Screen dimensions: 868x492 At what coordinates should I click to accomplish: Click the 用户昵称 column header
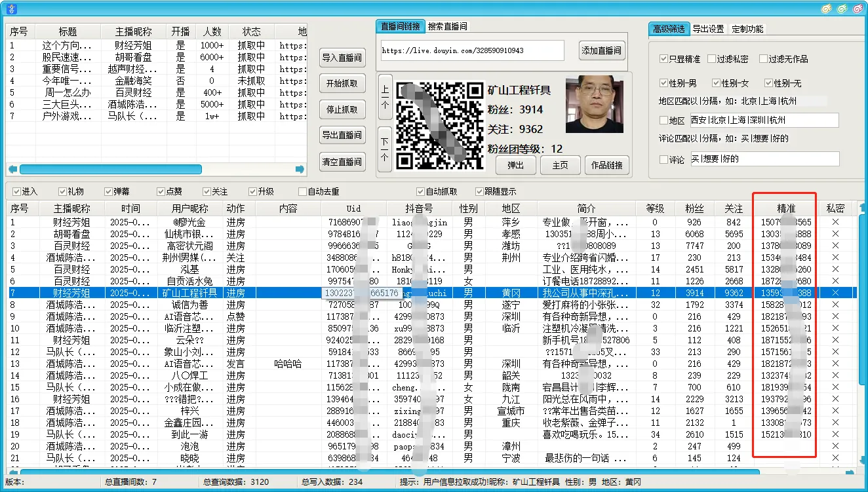pyautogui.click(x=190, y=208)
